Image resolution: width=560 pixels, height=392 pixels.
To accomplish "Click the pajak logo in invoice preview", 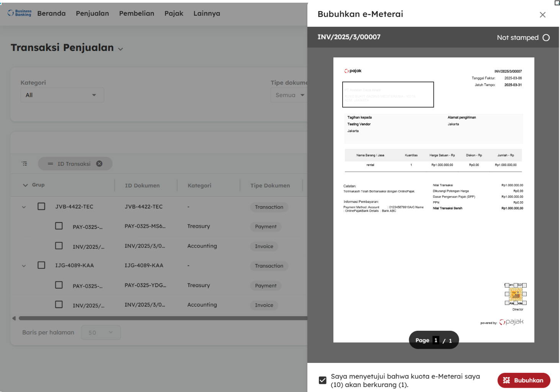I will (353, 71).
